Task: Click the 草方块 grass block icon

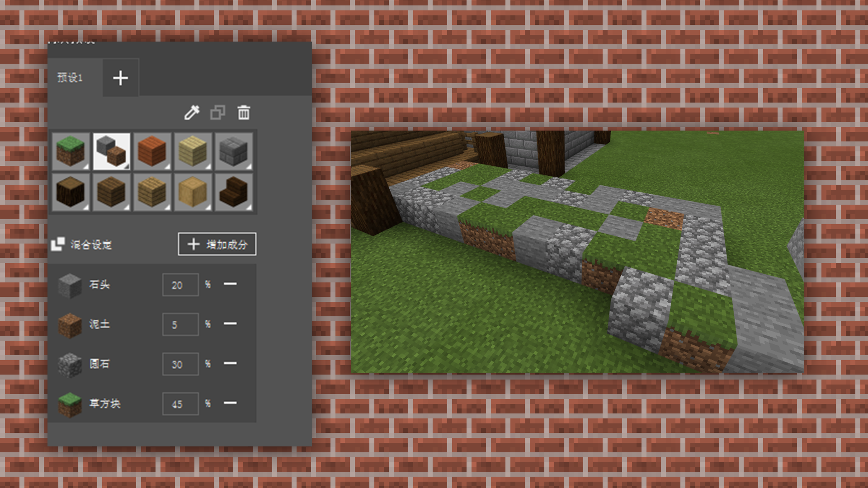Action: point(70,404)
